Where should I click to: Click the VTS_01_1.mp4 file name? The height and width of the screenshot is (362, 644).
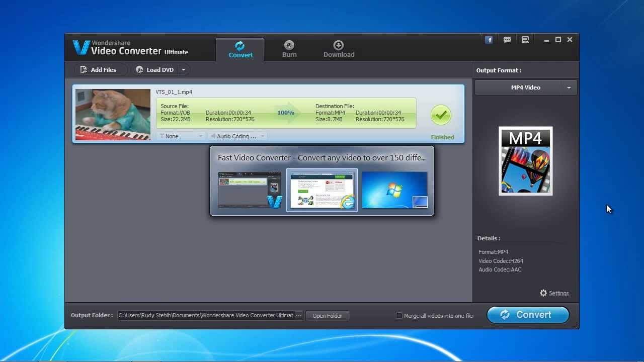tap(174, 92)
